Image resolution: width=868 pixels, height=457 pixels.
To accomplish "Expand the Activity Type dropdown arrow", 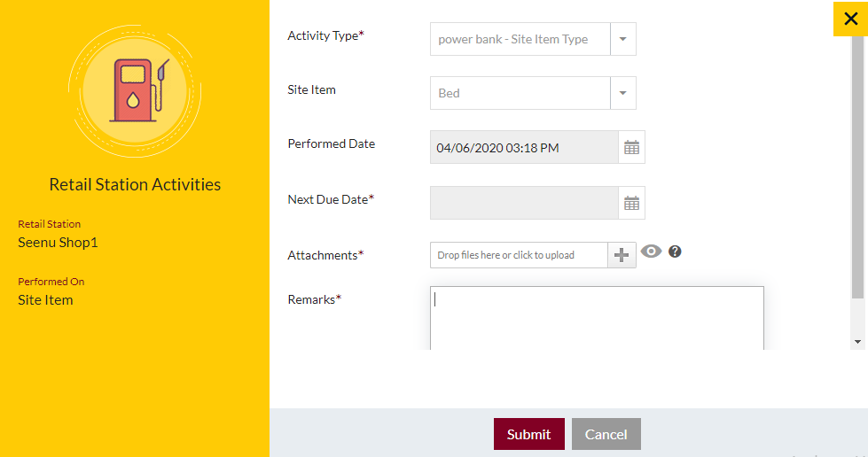I will point(622,39).
